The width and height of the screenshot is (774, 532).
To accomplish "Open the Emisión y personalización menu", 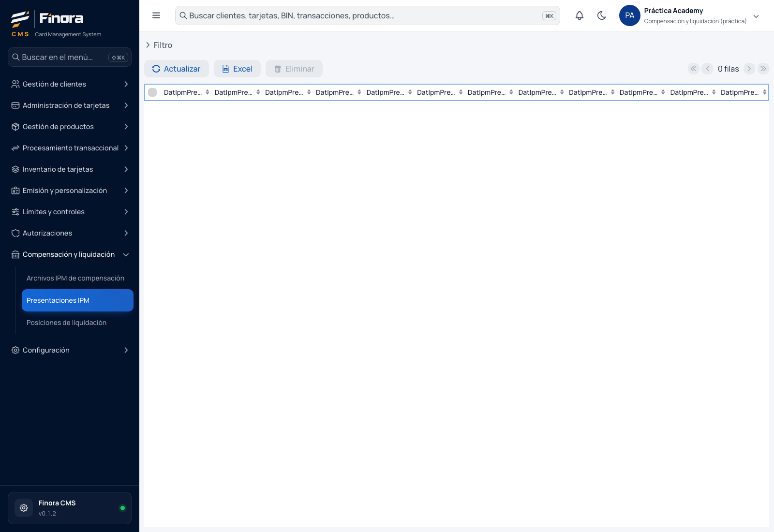I will (x=70, y=191).
